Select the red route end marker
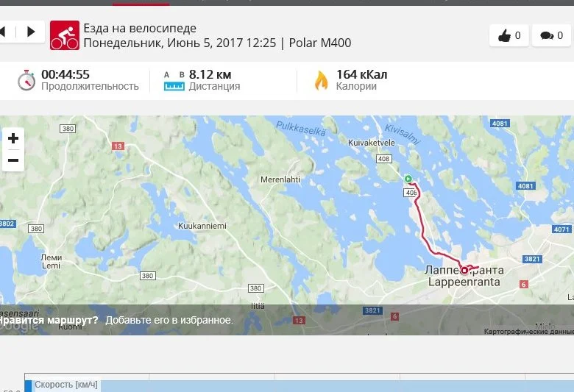 (x=464, y=271)
